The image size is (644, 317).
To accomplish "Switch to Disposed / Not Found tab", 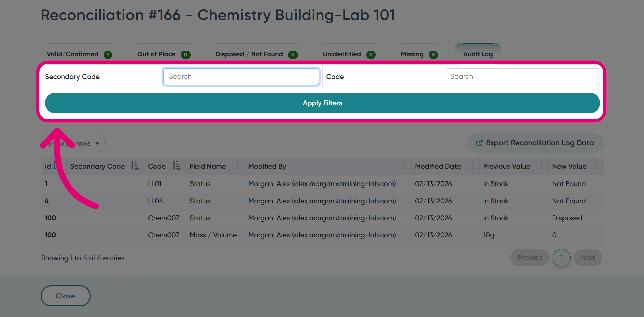I will [257, 54].
